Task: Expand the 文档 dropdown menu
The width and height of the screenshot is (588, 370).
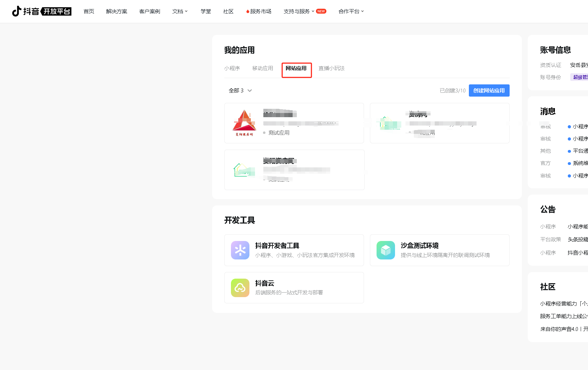Action: tap(180, 12)
